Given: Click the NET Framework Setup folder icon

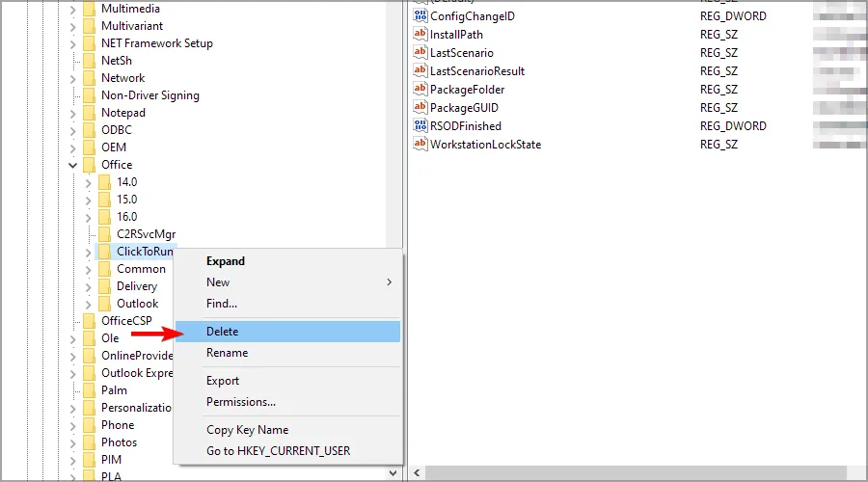Looking at the screenshot, I should (x=89, y=43).
